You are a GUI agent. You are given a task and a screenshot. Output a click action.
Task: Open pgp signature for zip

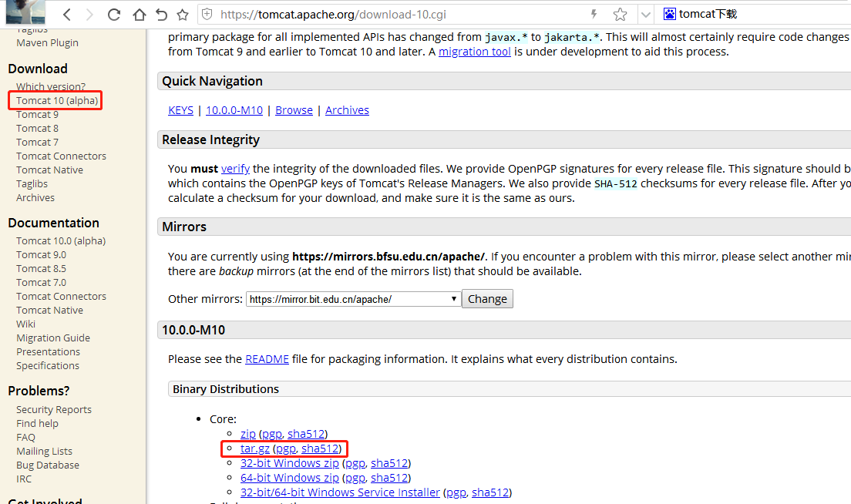tap(272, 434)
